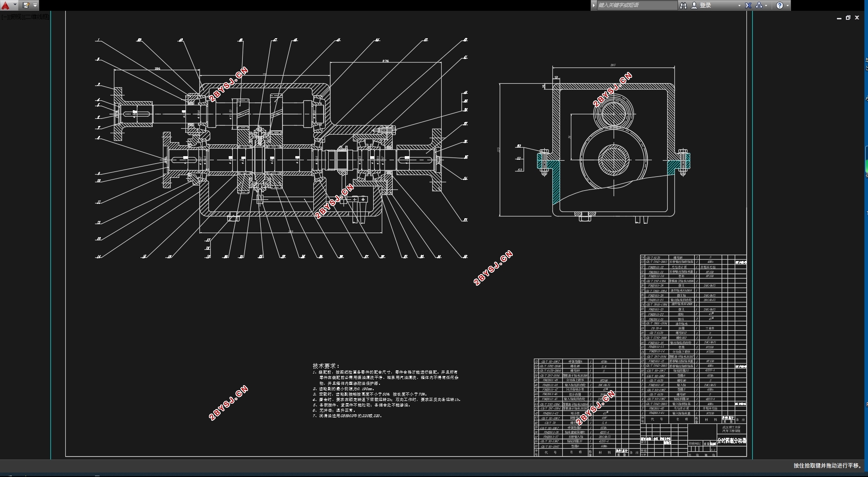This screenshot has height=477, width=868.
Task: Click the Autodesk triangle stay-connected icon
Action: pyautogui.click(x=759, y=5)
